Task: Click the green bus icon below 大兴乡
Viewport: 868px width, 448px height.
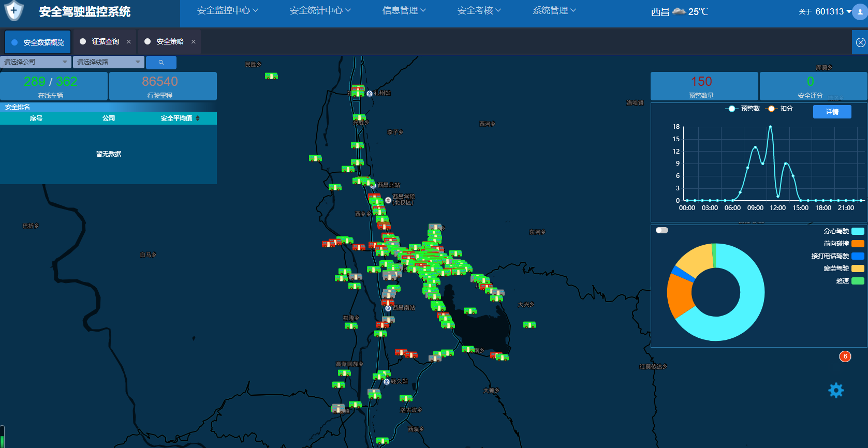Action: 529,325
